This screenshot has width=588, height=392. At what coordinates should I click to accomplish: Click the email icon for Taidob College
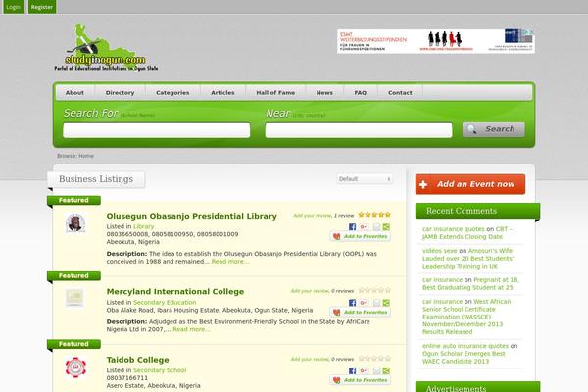pos(377,370)
